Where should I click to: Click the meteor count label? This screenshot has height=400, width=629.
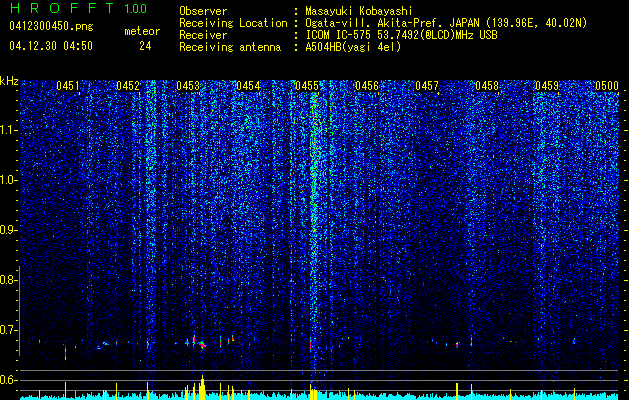(142, 31)
